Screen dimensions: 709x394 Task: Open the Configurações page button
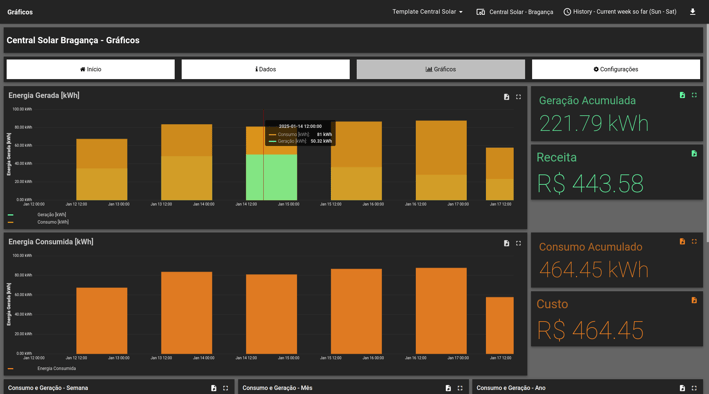(x=616, y=69)
